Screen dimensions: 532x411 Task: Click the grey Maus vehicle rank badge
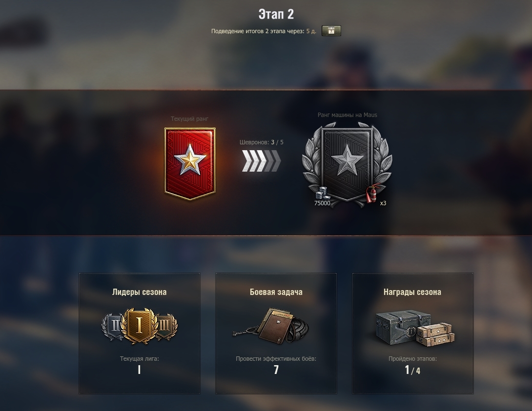347,164
